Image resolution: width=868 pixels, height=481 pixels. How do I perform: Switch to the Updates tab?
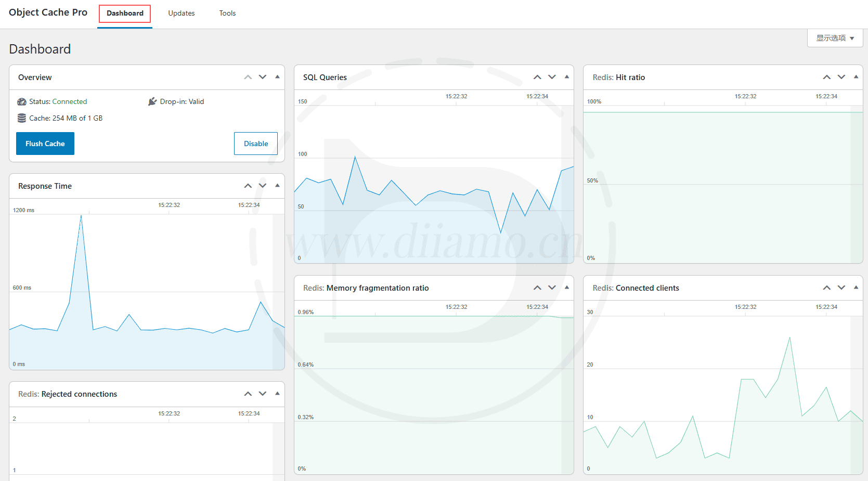pos(182,14)
